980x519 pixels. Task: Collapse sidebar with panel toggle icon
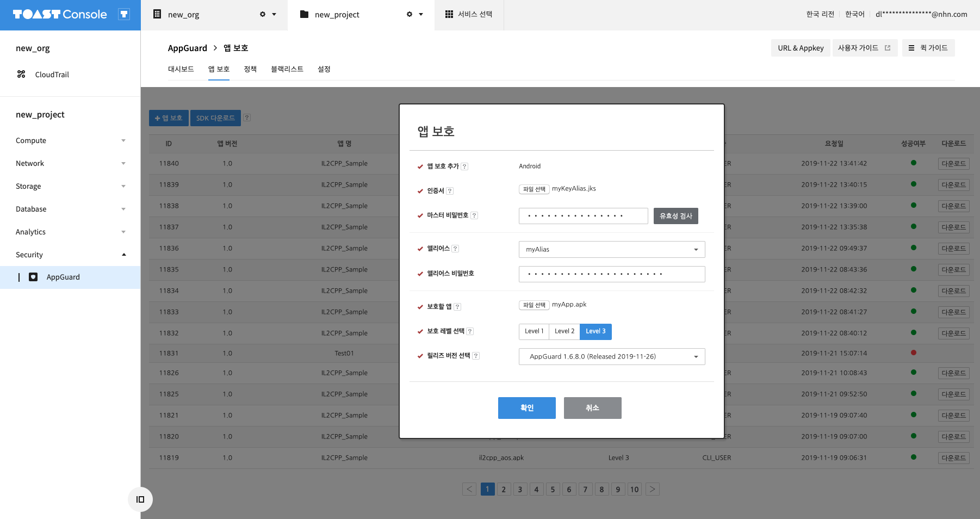point(140,499)
